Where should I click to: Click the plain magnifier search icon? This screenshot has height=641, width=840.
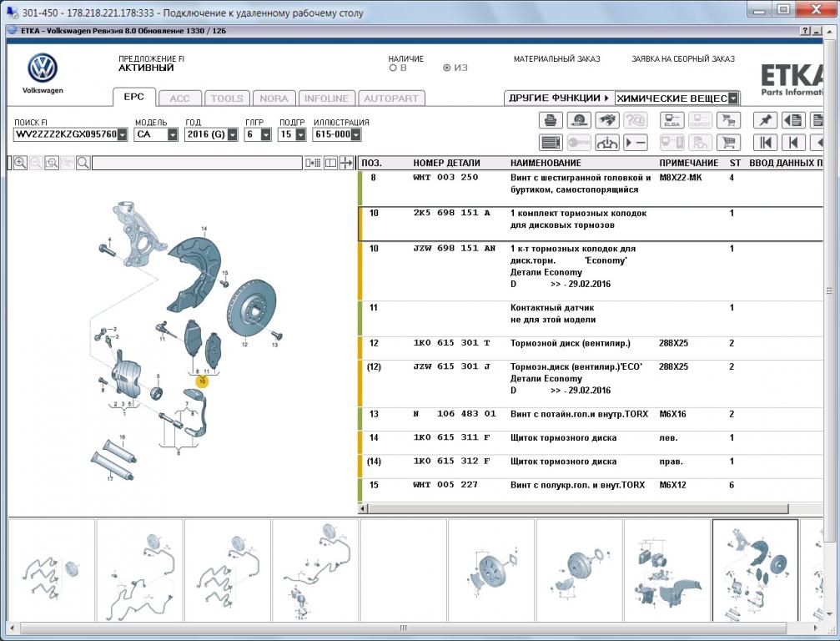83,163
